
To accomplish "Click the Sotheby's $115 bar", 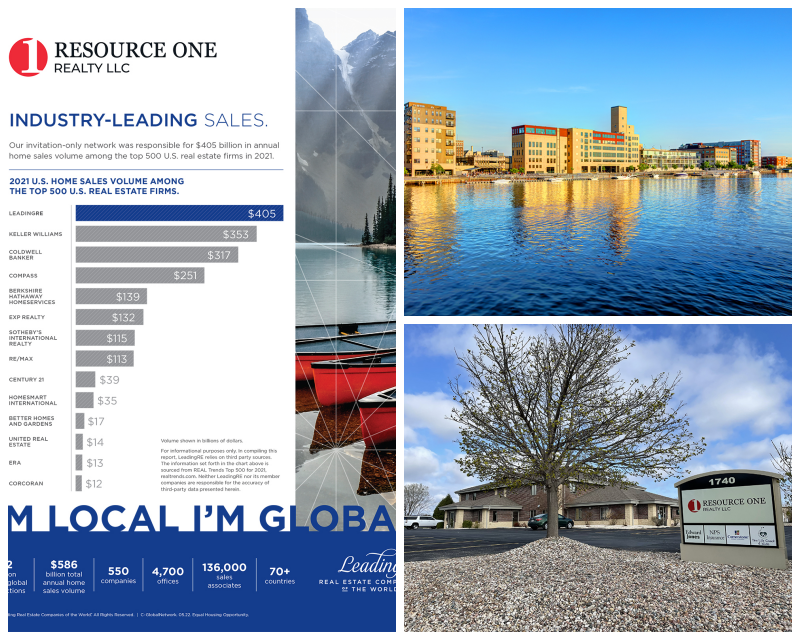I will coord(106,338).
